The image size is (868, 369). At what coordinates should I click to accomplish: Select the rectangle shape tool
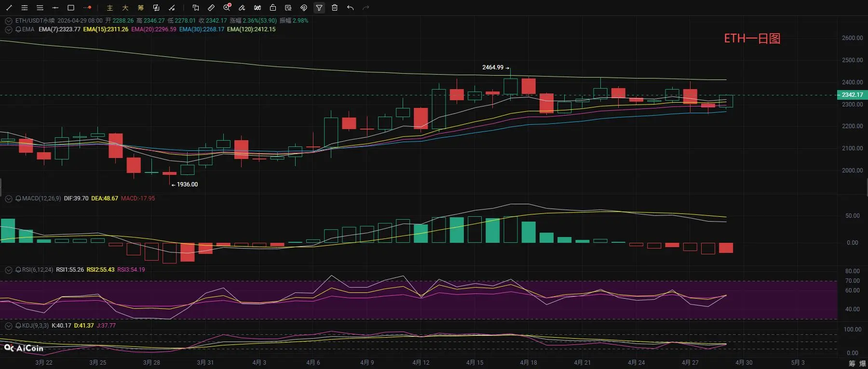[71, 8]
